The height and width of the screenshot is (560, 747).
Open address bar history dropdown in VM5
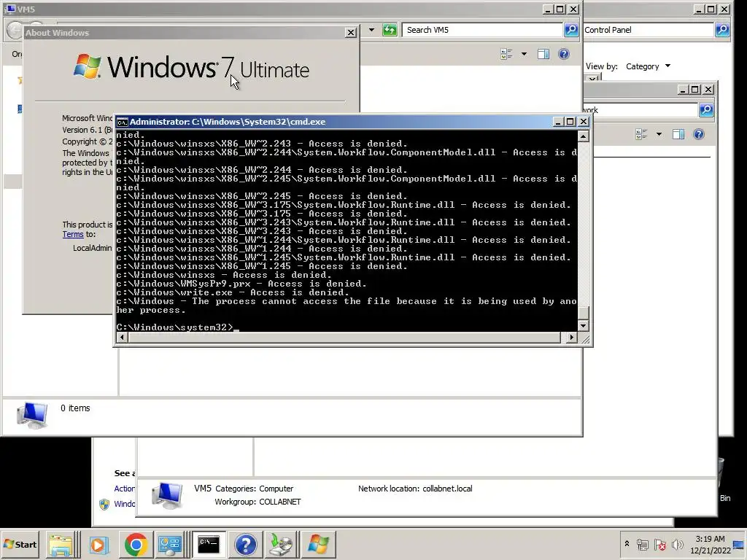pyautogui.click(x=371, y=30)
